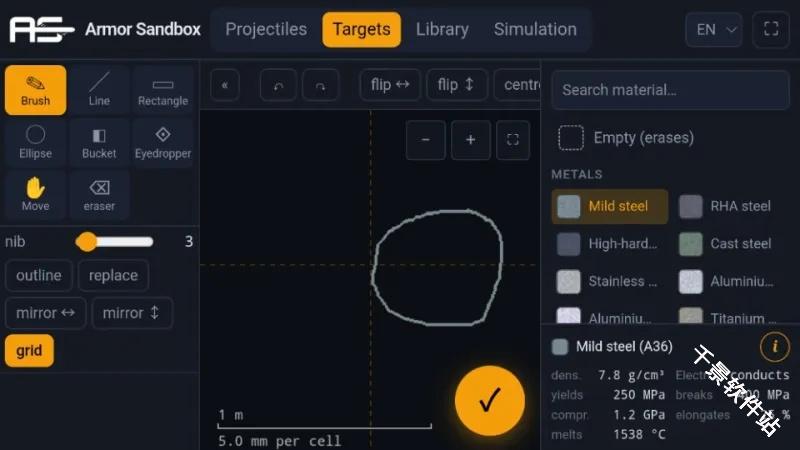Collapse the left panel with double-chevron button
The image size is (800, 450).
point(225,85)
